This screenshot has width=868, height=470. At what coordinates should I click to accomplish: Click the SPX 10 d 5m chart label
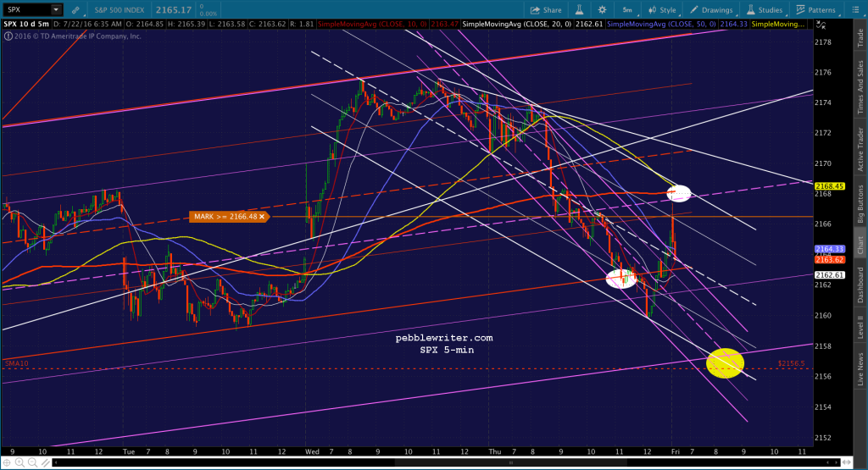26,25
